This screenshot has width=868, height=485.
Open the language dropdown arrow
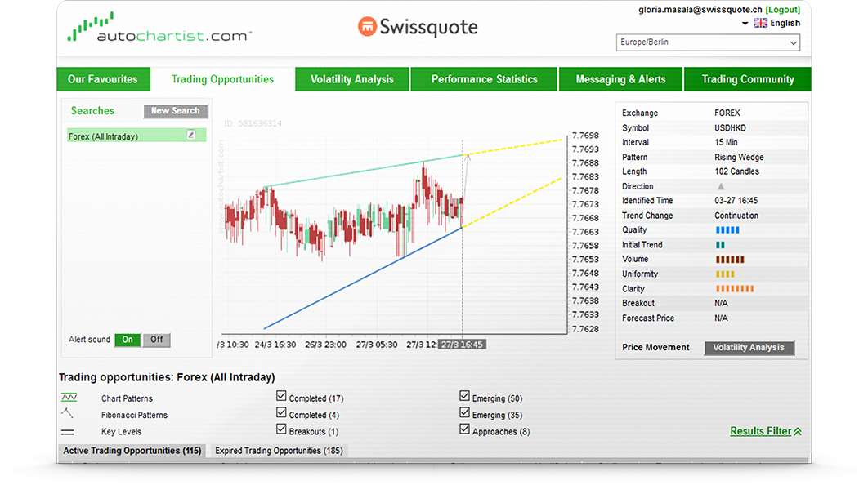(745, 23)
